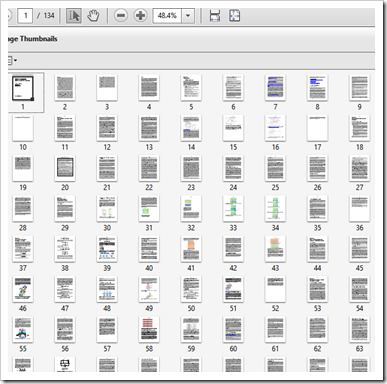Select page 23 thumbnail
The height and width of the screenshot is (384, 387).
pyautogui.click(x=191, y=169)
